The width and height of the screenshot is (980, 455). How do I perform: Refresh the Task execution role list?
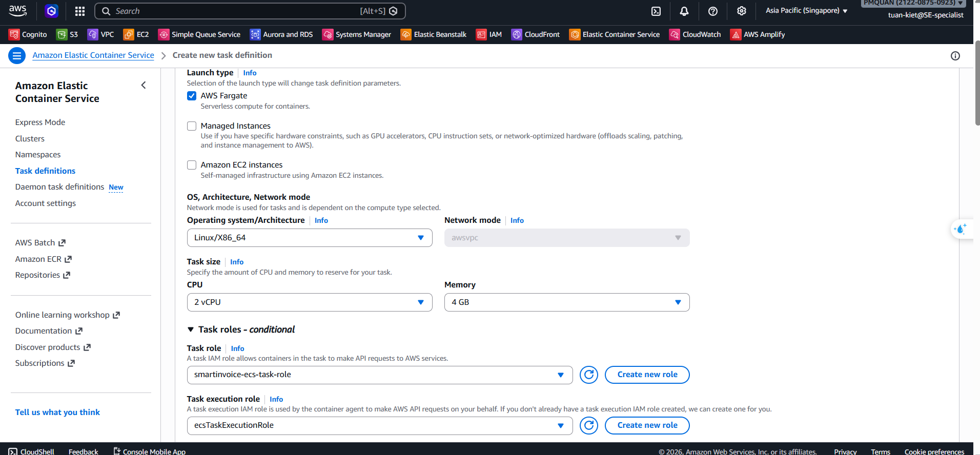[x=589, y=426]
